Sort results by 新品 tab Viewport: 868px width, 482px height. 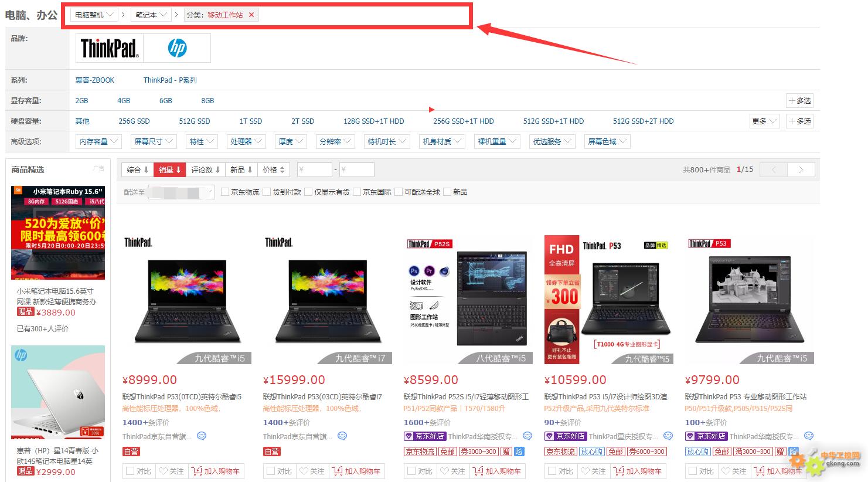point(241,169)
